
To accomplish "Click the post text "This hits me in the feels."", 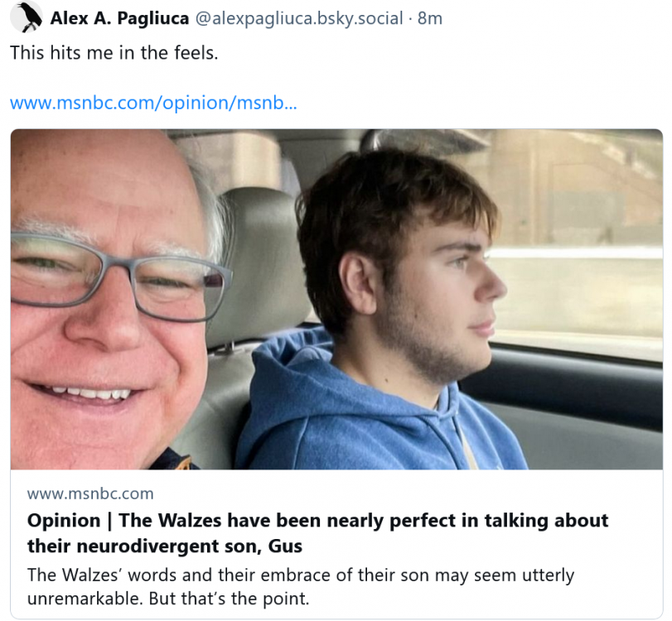I will (114, 52).
